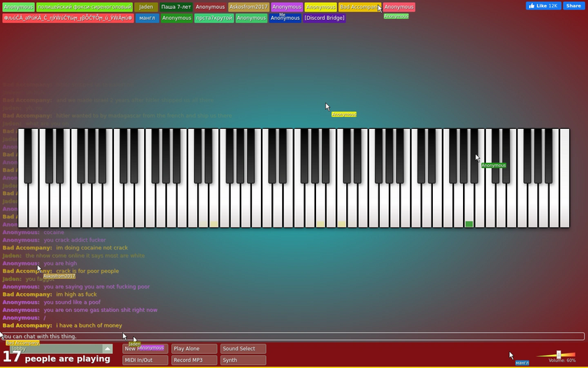The width and height of the screenshot is (588, 368).
Task: Open MIDI In/Out settings
Action: [145, 360]
